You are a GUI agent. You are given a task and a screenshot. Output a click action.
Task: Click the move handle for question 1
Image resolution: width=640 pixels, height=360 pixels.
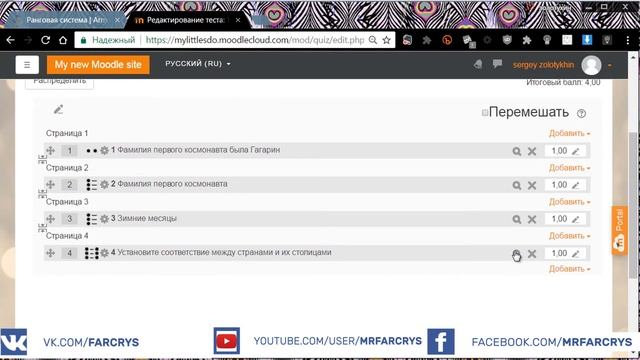click(x=51, y=151)
